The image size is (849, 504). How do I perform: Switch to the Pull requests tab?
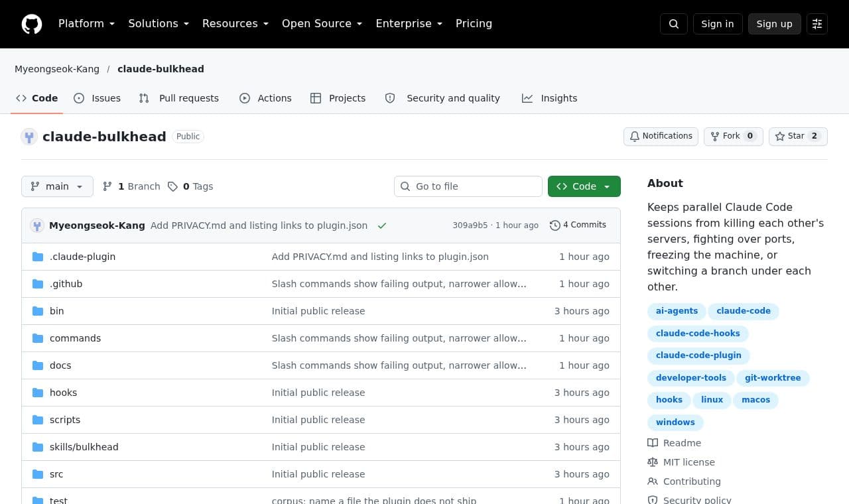[178, 98]
